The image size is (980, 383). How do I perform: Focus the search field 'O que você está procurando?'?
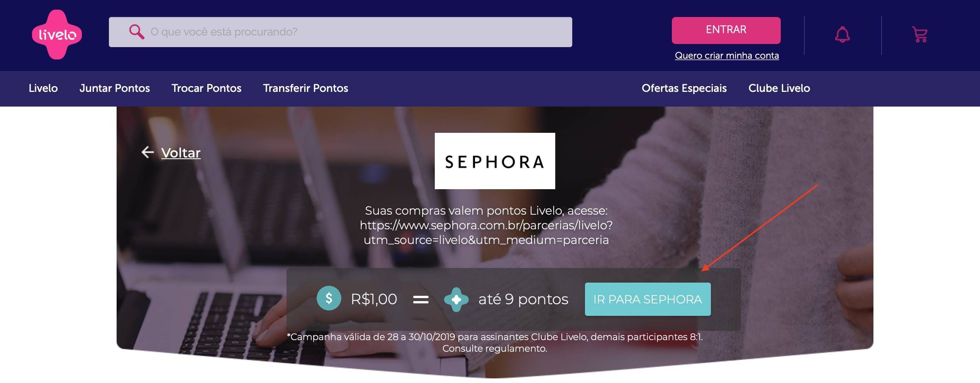click(x=340, y=32)
